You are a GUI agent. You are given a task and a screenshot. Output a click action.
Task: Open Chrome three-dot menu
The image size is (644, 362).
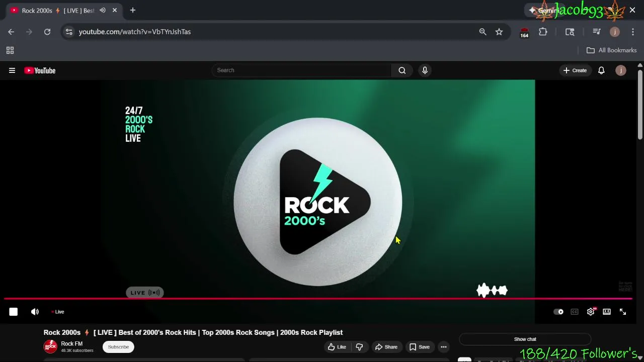click(x=633, y=32)
